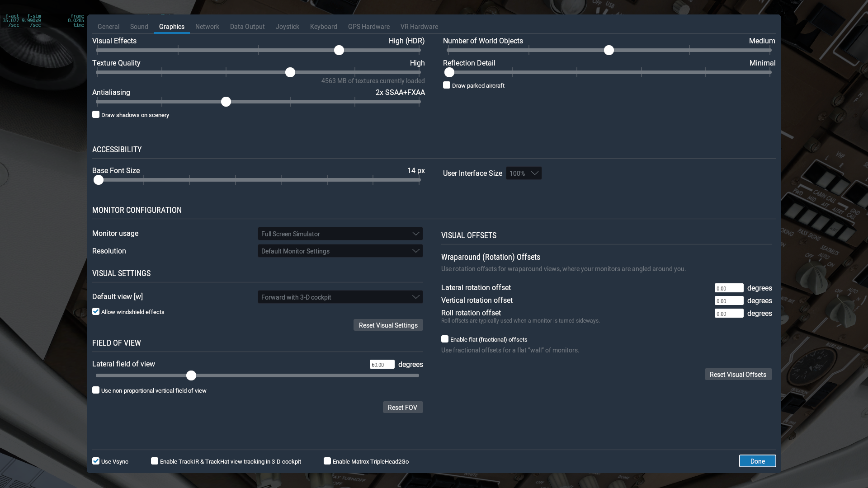Open the Resolution dropdown
Screen dimensions: 868x488
click(x=340, y=251)
